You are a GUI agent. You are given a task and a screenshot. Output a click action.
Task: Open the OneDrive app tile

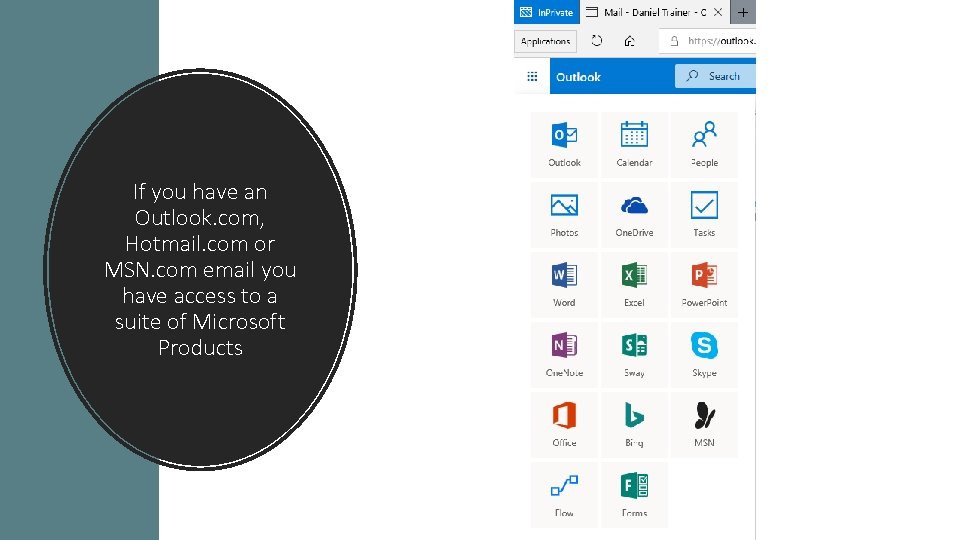click(x=634, y=215)
